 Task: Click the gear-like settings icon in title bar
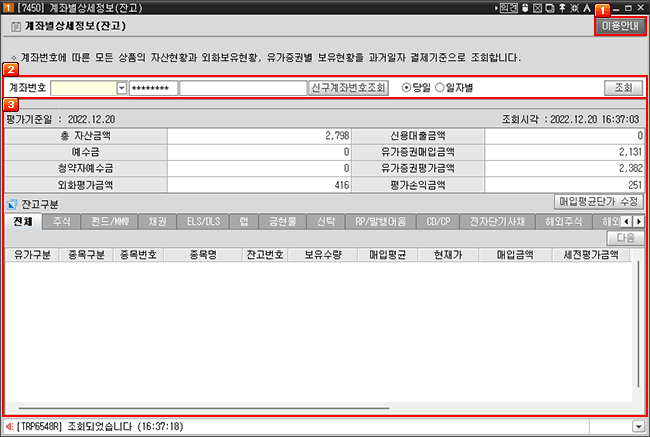(x=574, y=8)
